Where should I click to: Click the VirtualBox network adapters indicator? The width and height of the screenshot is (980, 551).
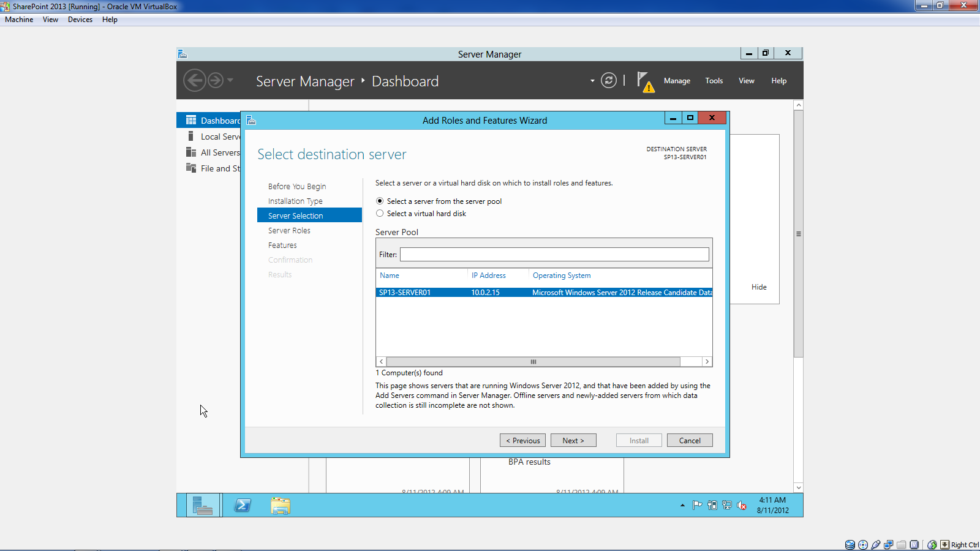889,545
